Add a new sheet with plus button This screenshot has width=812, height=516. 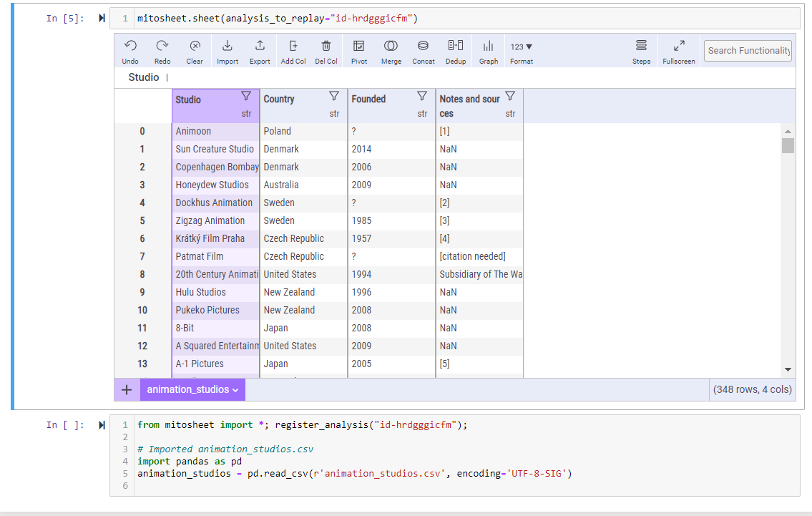127,389
